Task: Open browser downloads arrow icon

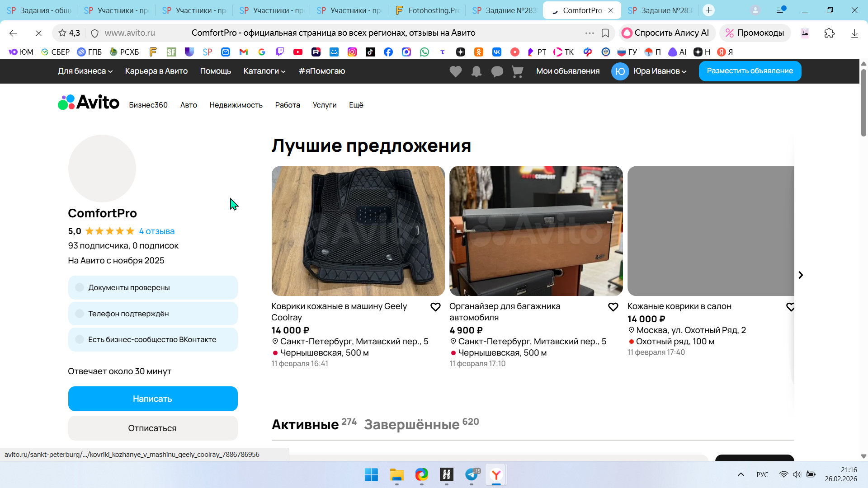Action: tap(854, 33)
